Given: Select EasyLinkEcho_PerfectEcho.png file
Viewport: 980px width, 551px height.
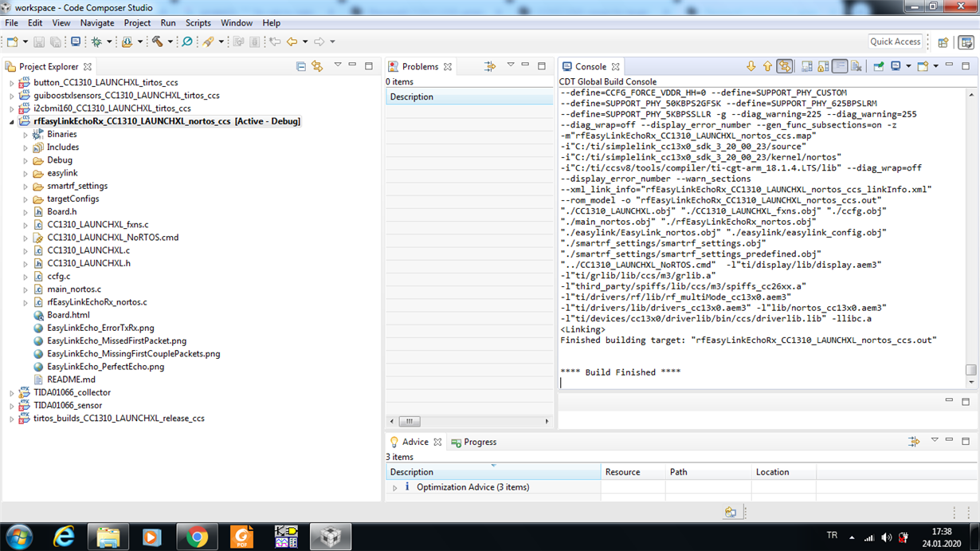Looking at the screenshot, I should pyautogui.click(x=105, y=367).
